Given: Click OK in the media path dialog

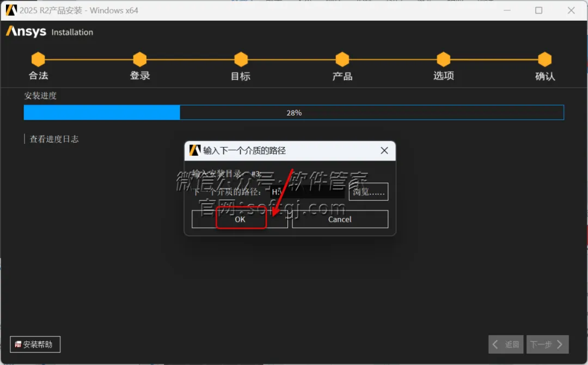Looking at the screenshot, I should (240, 219).
